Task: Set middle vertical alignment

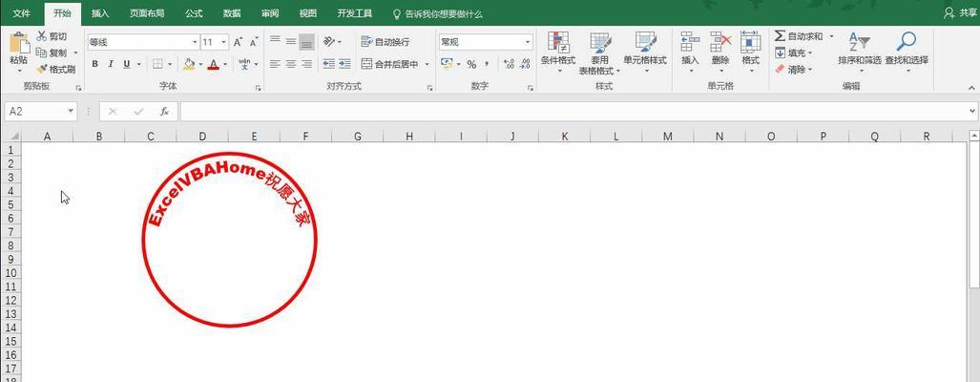Action: coord(291,42)
